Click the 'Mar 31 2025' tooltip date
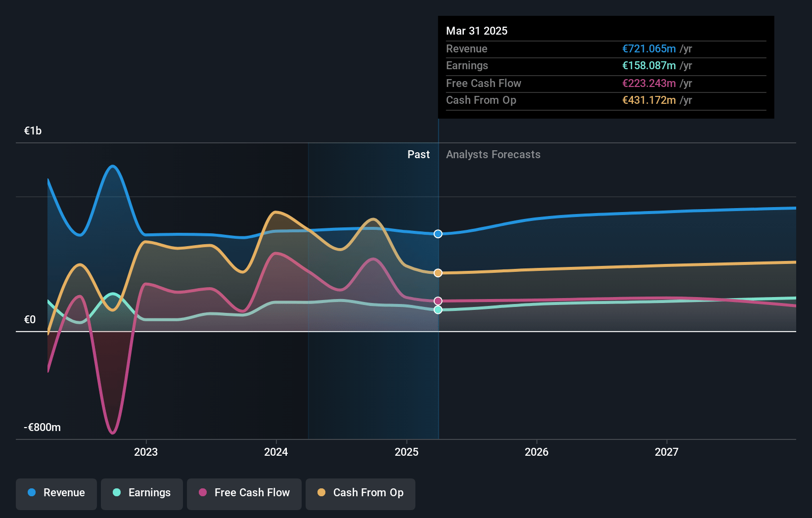Image resolution: width=812 pixels, height=518 pixels. tap(477, 31)
